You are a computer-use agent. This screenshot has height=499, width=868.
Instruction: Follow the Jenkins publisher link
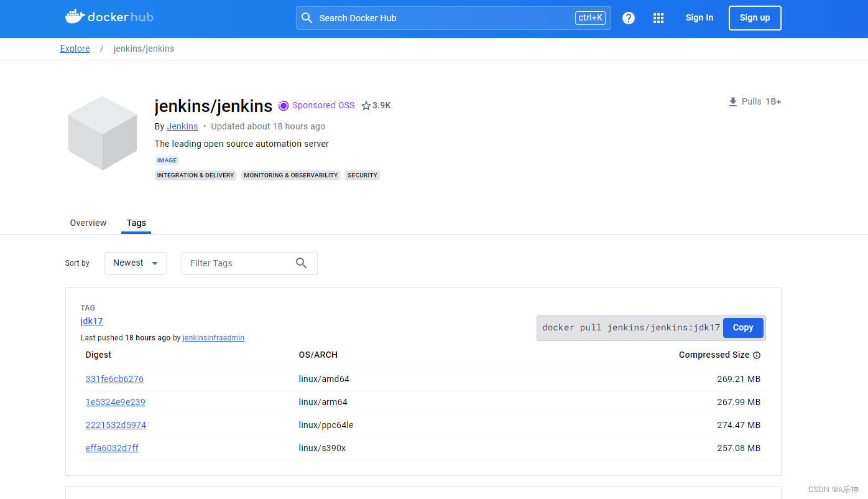182,126
